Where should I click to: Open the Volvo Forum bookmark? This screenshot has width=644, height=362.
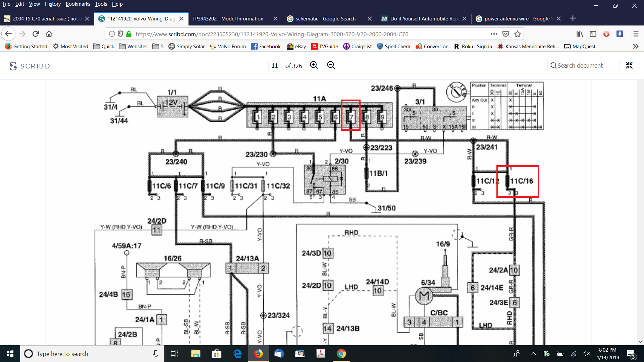point(228,46)
